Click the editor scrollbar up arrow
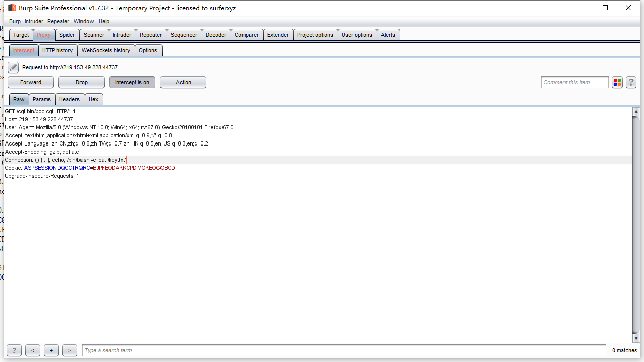The width and height of the screenshot is (644, 362). [x=636, y=111]
